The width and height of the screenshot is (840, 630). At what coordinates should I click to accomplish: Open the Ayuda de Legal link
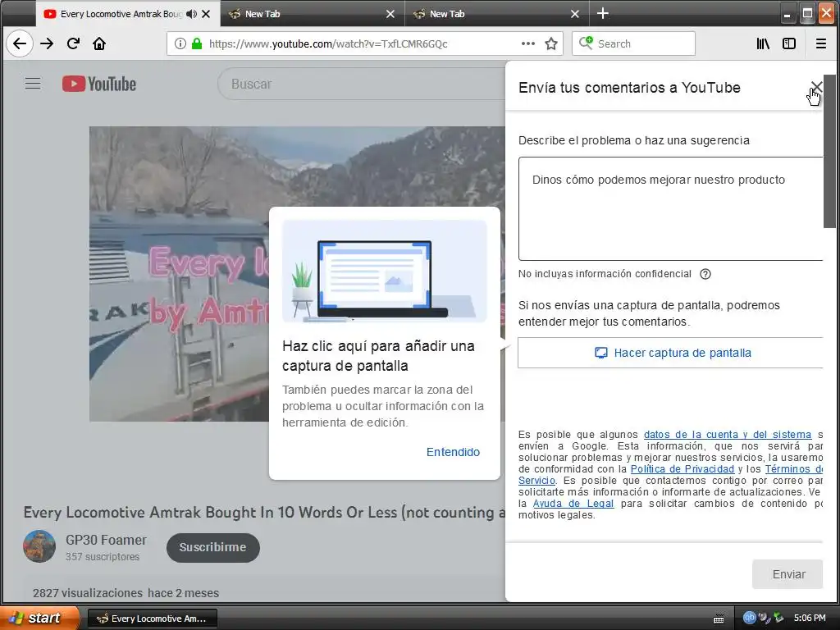click(x=573, y=504)
